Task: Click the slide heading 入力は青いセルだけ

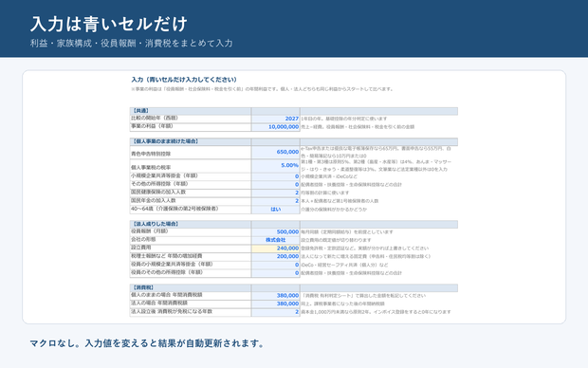Action: click(x=109, y=24)
